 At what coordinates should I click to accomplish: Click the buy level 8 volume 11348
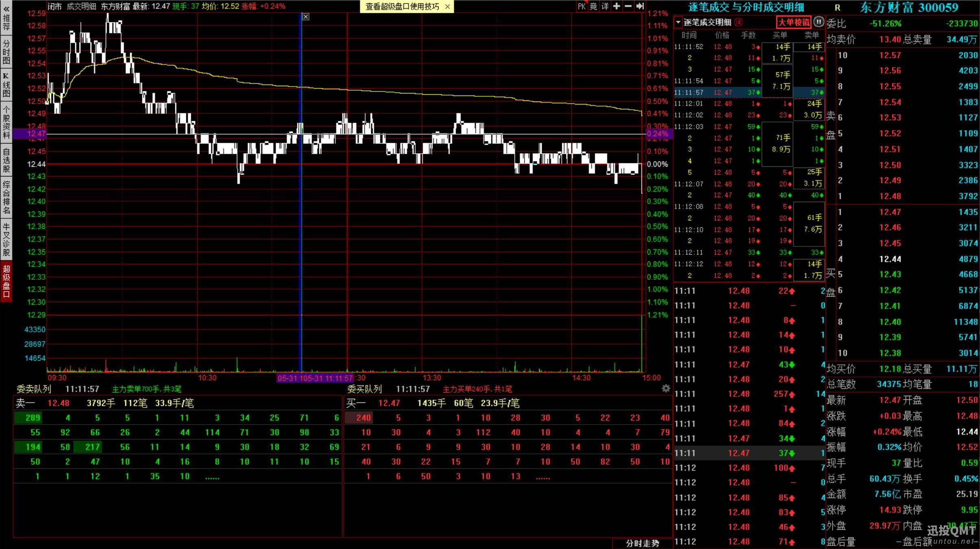click(x=965, y=322)
